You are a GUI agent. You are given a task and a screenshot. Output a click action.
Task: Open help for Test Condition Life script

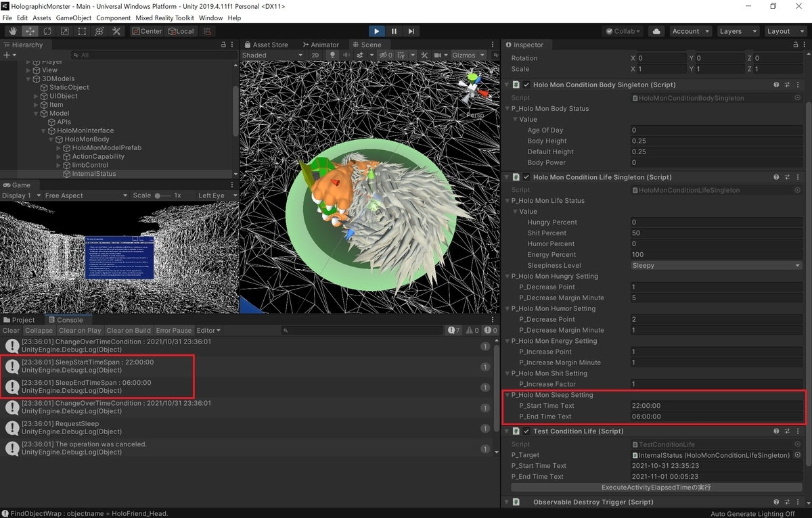776,431
